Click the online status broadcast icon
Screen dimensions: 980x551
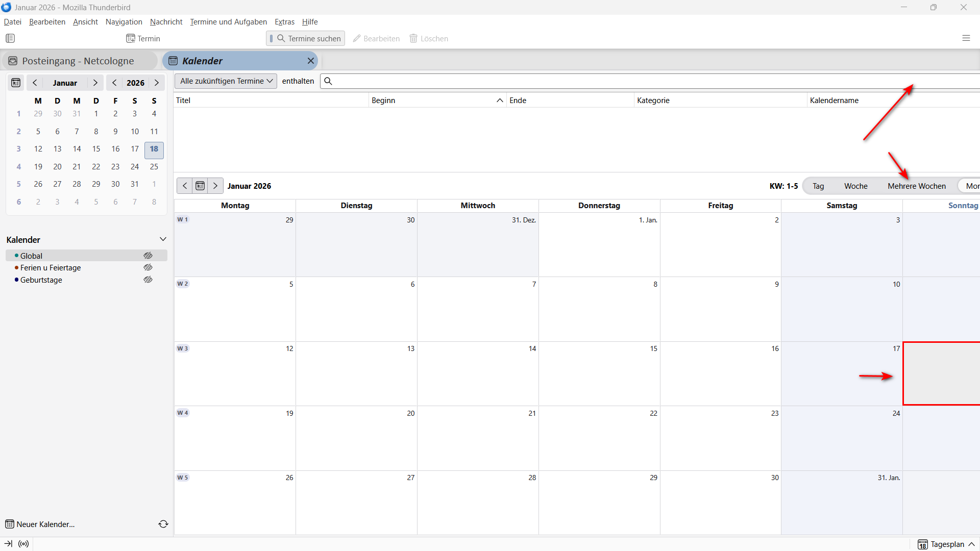[23, 544]
